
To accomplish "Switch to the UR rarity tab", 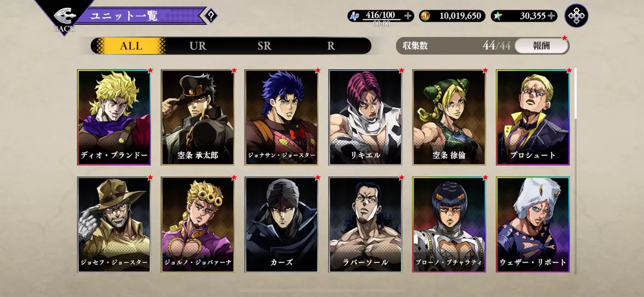I will click(198, 46).
